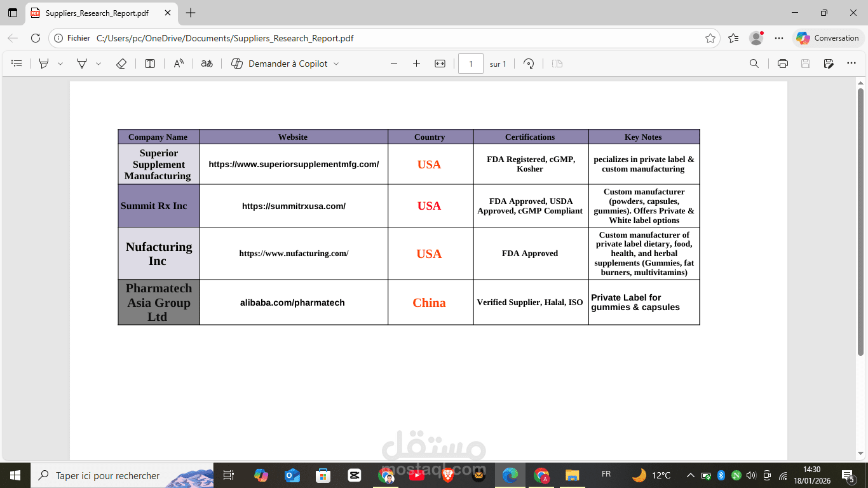Open the browser settings menu
The height and width of the screenshot is (488, 868).
click(779, 38)
